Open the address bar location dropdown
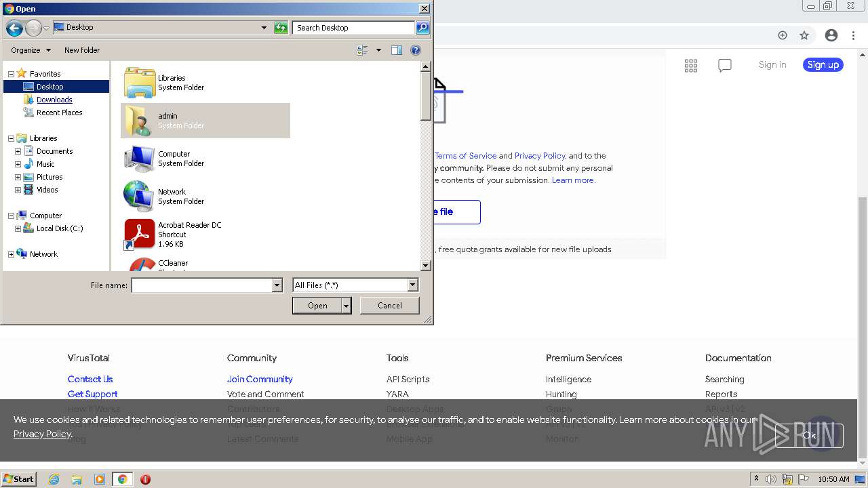Screen dimensions: 868x488 coord(264,28)
